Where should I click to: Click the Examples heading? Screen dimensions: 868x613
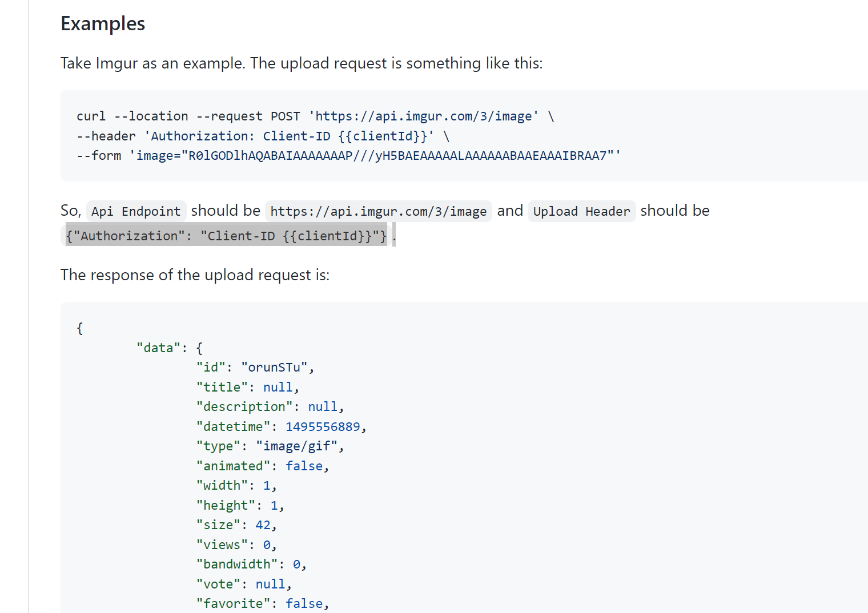102,23
